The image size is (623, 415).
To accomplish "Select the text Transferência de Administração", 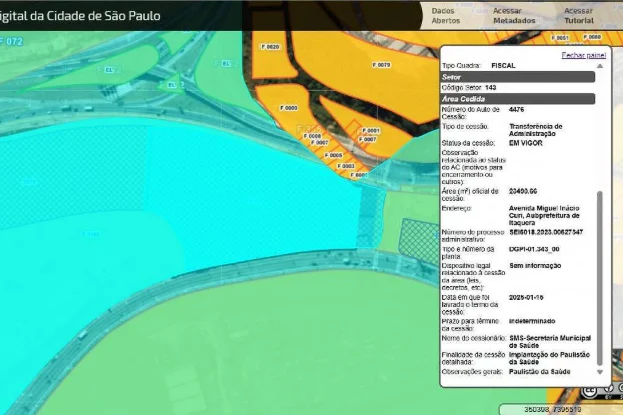I will click(x=536, y=130).
